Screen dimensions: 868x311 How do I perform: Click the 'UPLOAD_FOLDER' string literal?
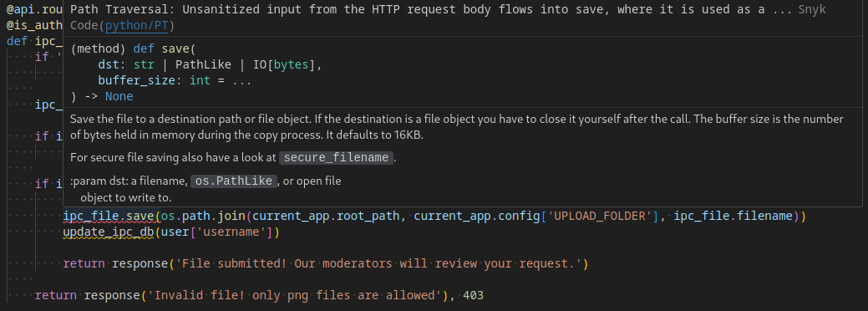pyautogui.click(x=600, y=216)
